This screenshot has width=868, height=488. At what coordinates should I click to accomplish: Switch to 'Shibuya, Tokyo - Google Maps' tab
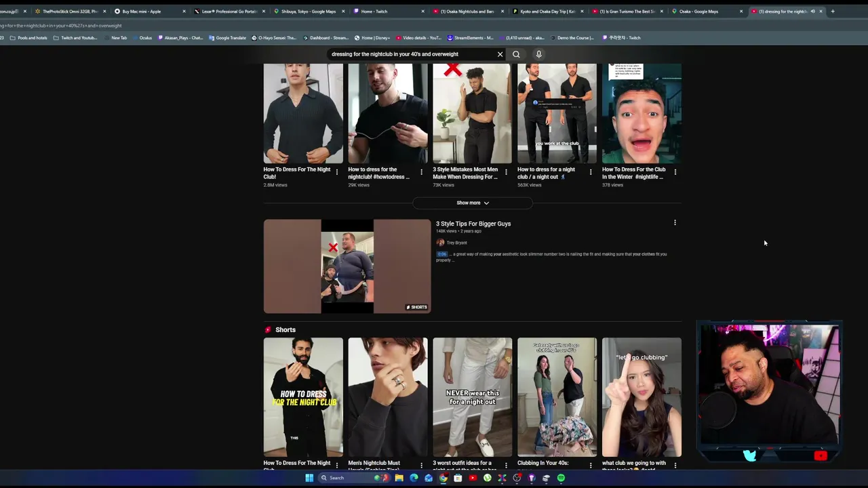[x=309, y=12]
